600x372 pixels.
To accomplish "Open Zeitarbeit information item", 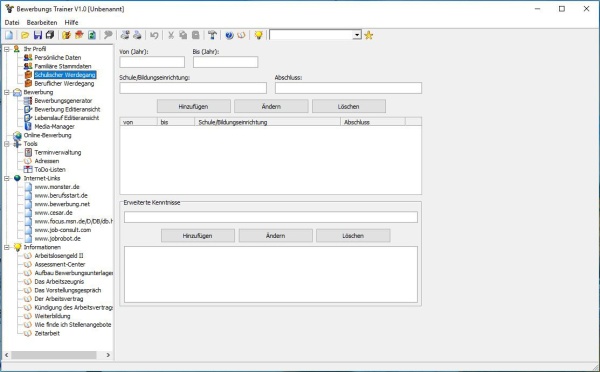I will 47,333.
